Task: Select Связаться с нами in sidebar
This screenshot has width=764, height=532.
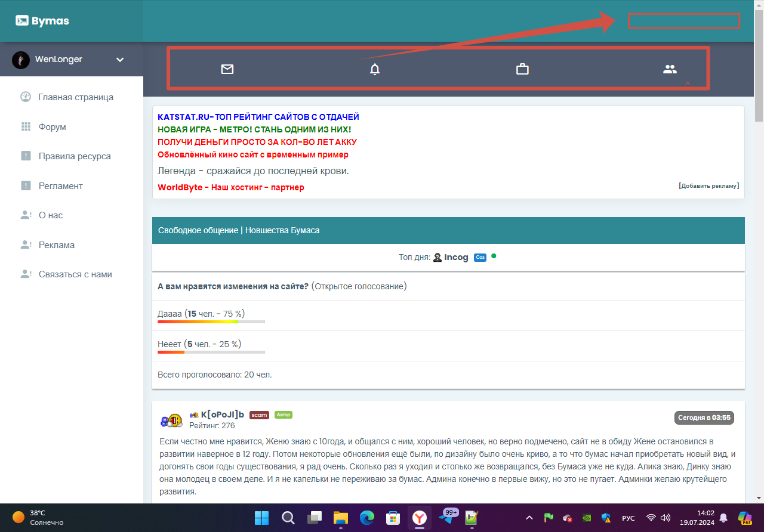Action: click(75, 274)
